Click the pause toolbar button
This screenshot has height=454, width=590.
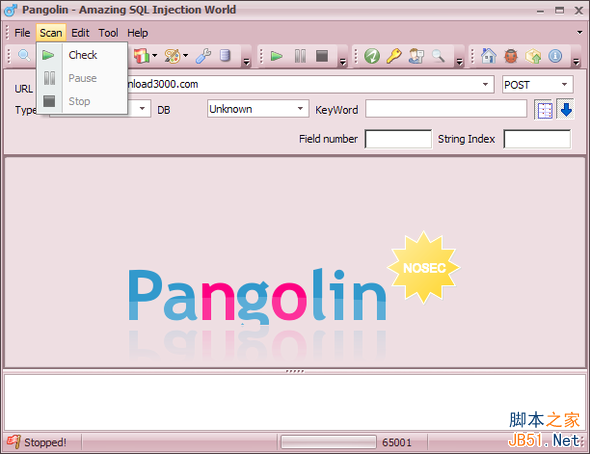click(300, 56)
